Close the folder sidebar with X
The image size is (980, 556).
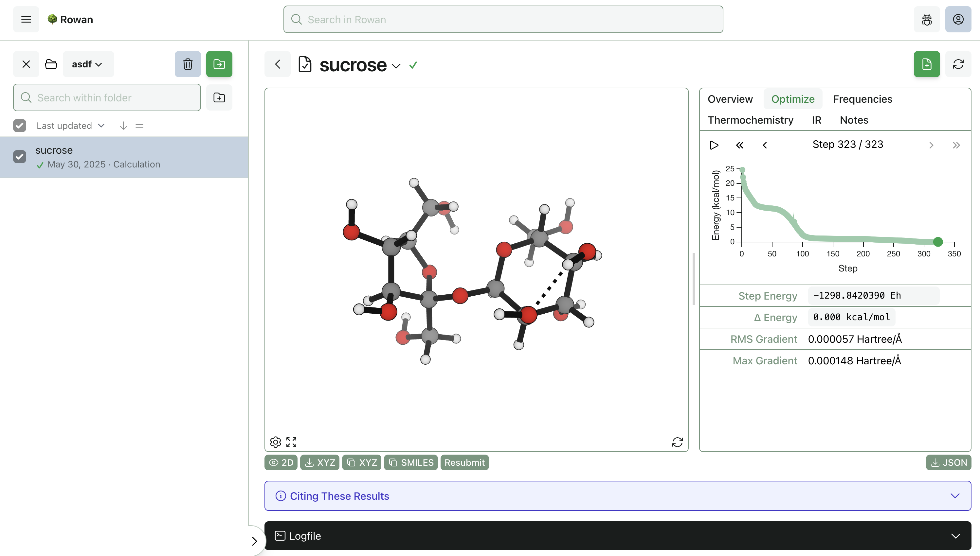(26, 64)
